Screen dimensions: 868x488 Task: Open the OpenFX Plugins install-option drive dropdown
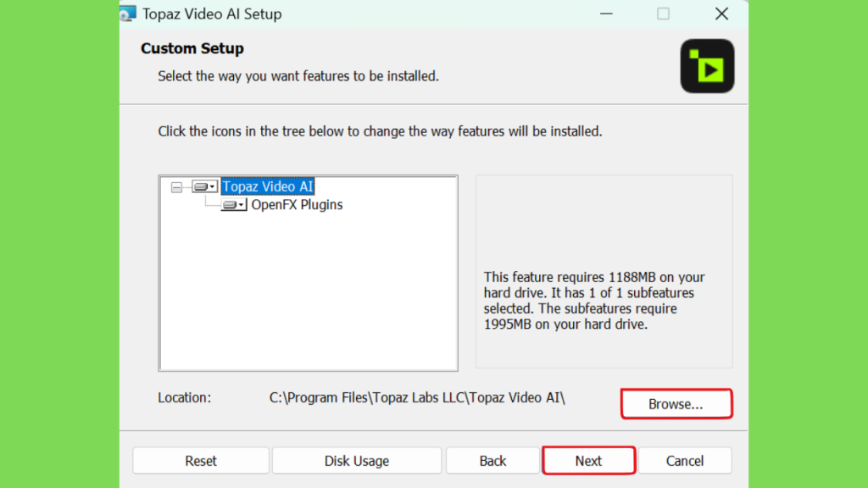click(x=234, y=205)
